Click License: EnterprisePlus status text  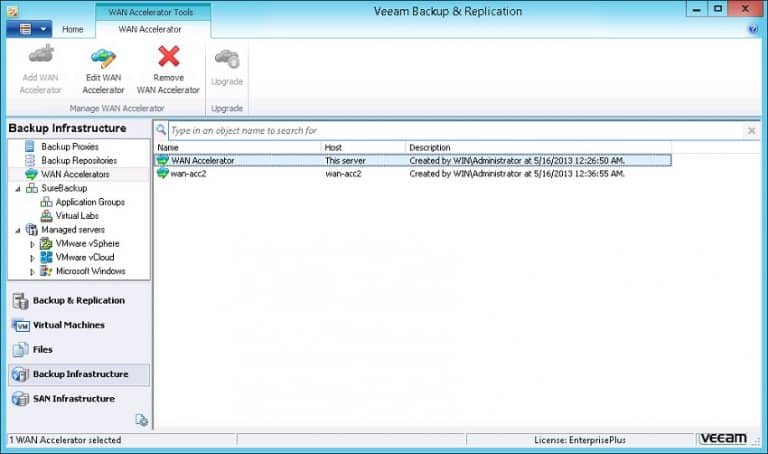tap(580, 440)
